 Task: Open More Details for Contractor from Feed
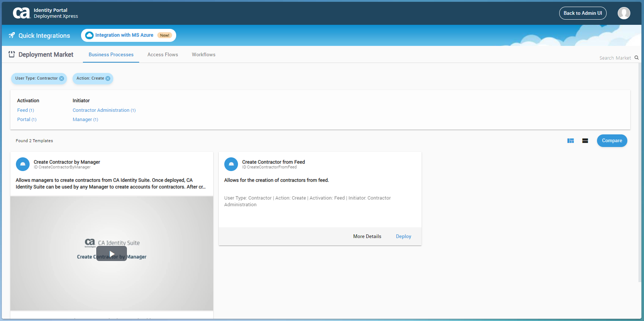click(367, 236)
